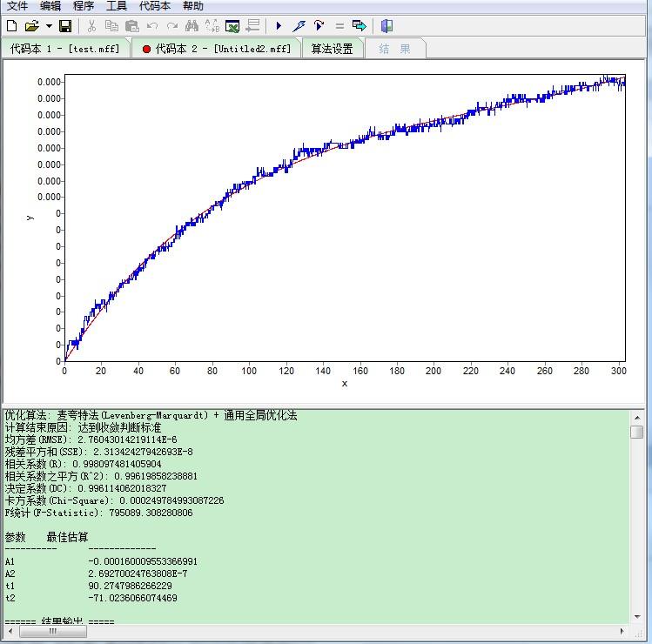
Task: Click the 优化算法 Levenberg-Marquardt line
Action: (x=151, y=415)
